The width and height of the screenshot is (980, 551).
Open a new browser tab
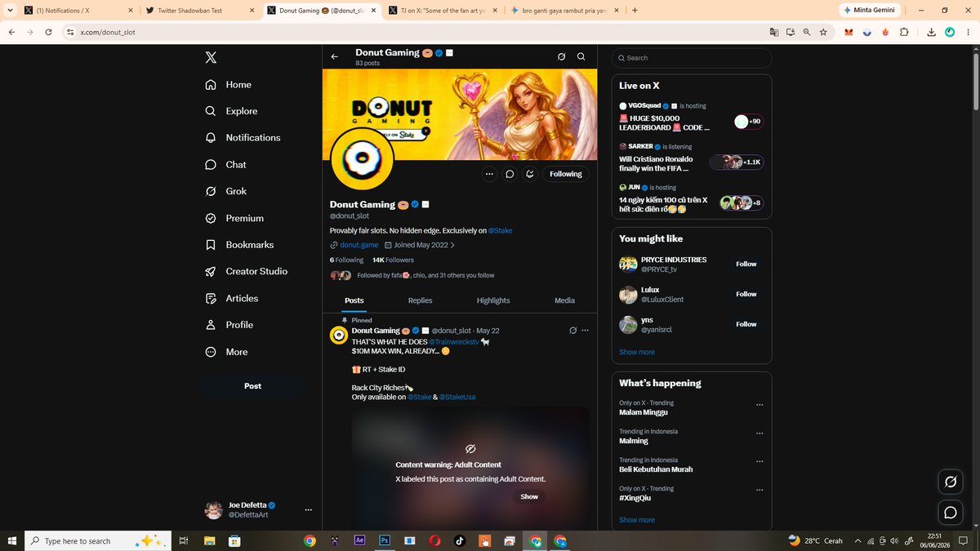[635, 11]
